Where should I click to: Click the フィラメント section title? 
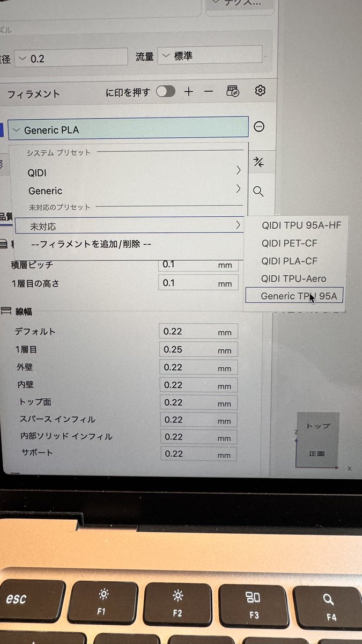[34, 94]
